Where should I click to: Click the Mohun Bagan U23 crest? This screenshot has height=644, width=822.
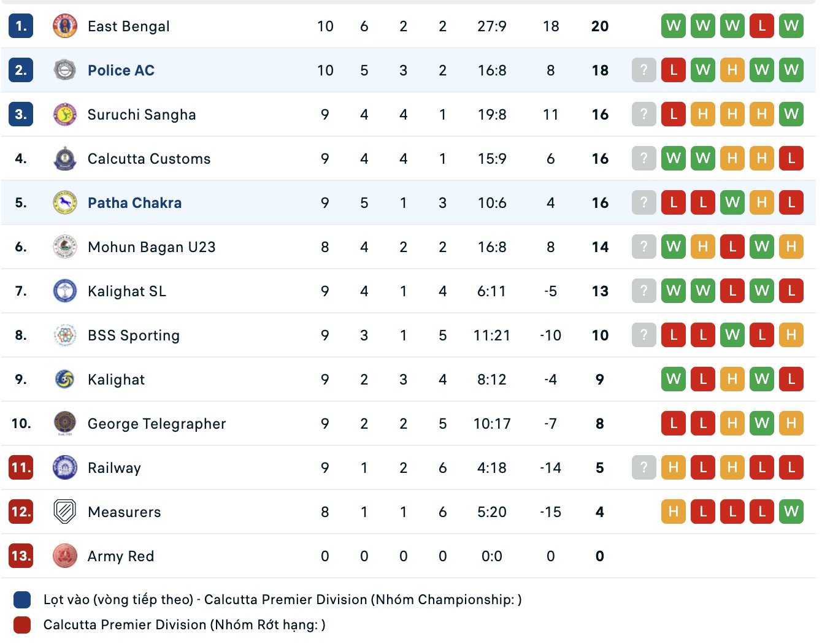tap(65, 247)
